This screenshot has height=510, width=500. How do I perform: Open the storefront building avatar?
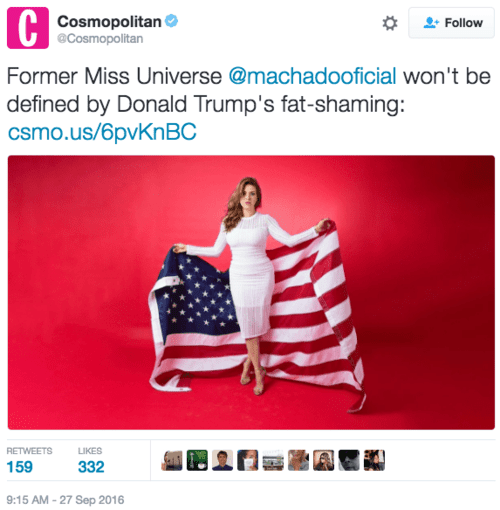[273, 460]
